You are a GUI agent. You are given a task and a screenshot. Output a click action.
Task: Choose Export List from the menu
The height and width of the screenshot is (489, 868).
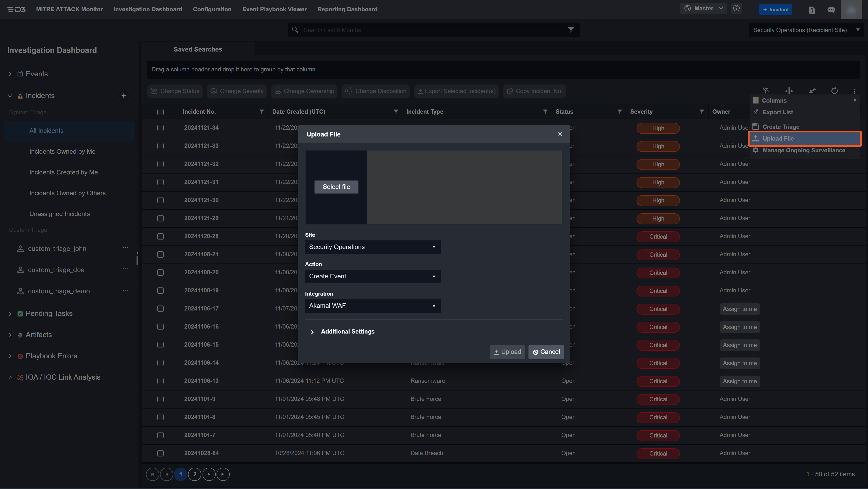pyautogui.click(x=778, y=113)
